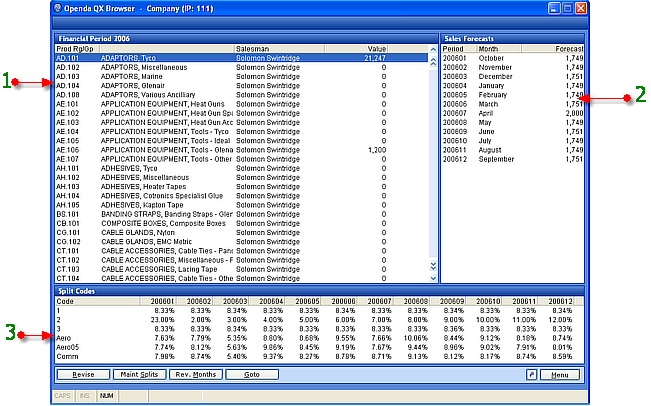The image size is (651, 406).
Task: Click the Openda app icon in title bar
Action: coord(57,8)
